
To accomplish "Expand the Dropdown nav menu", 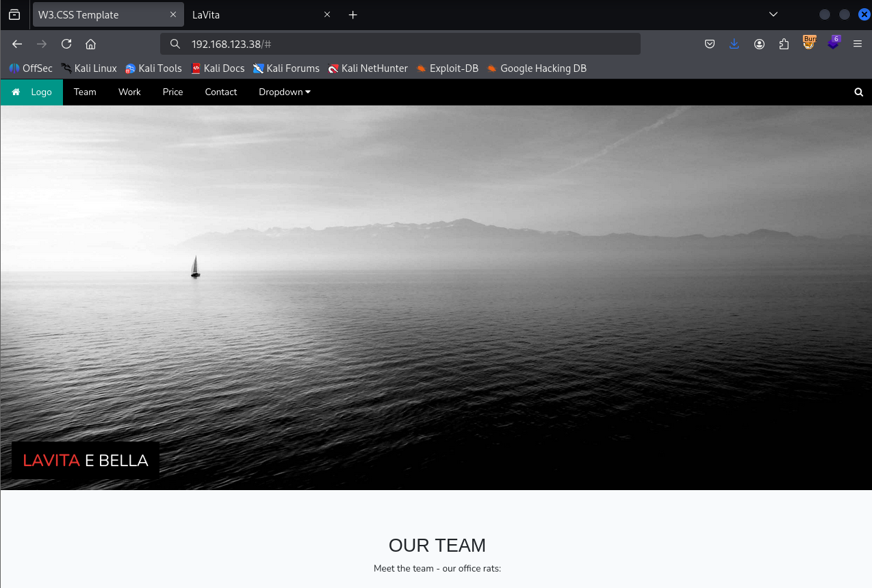I will [x=284, y=92].
